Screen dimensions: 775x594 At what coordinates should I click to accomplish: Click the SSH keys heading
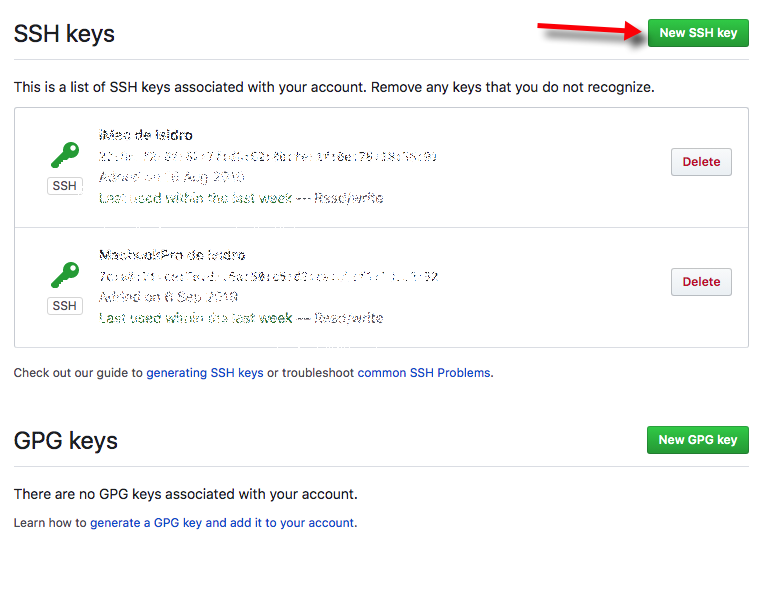[x=64, y=34]
